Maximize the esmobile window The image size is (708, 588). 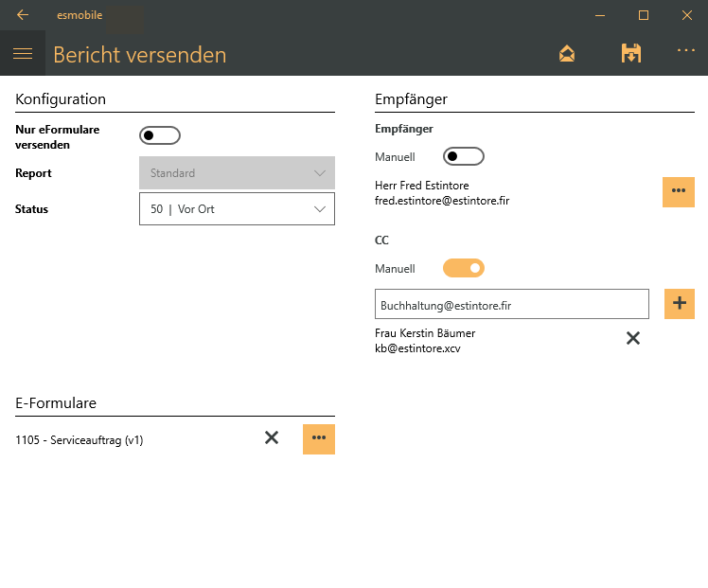click(644, 15)
